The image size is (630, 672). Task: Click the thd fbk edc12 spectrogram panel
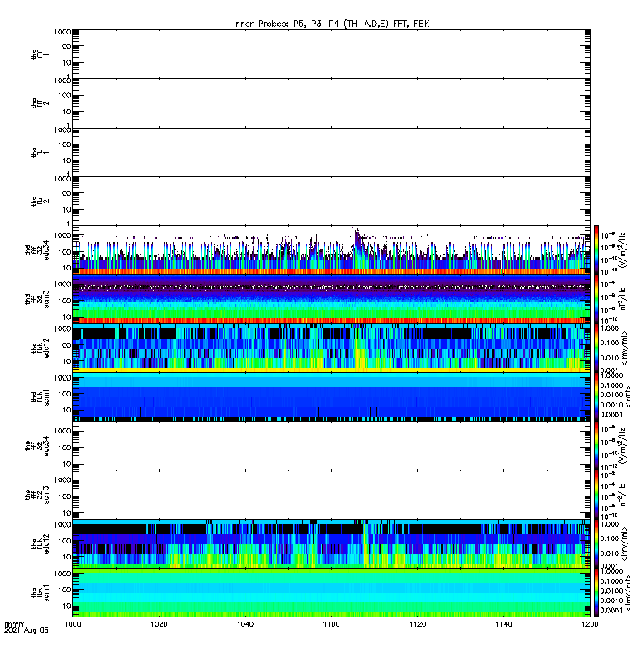click(x=331, y=348)
